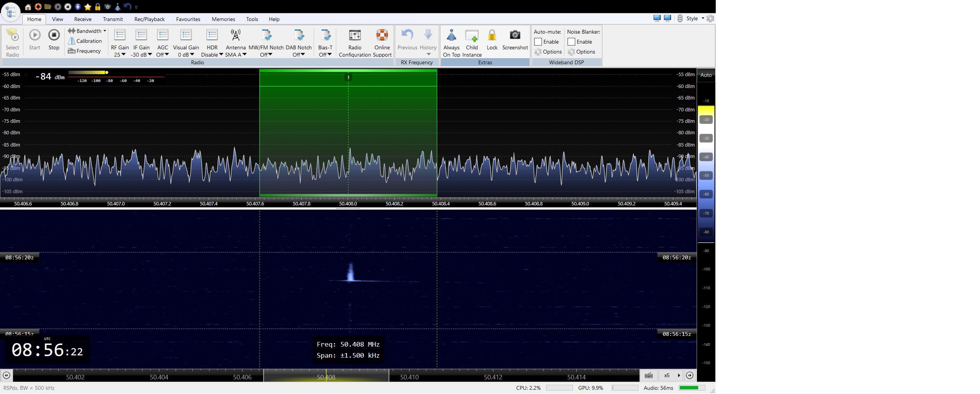Screen dimensions: 980x394
Task: Click the Online Support lifebuoy icon
Action: pyautogui.click(x=382, y=36)
